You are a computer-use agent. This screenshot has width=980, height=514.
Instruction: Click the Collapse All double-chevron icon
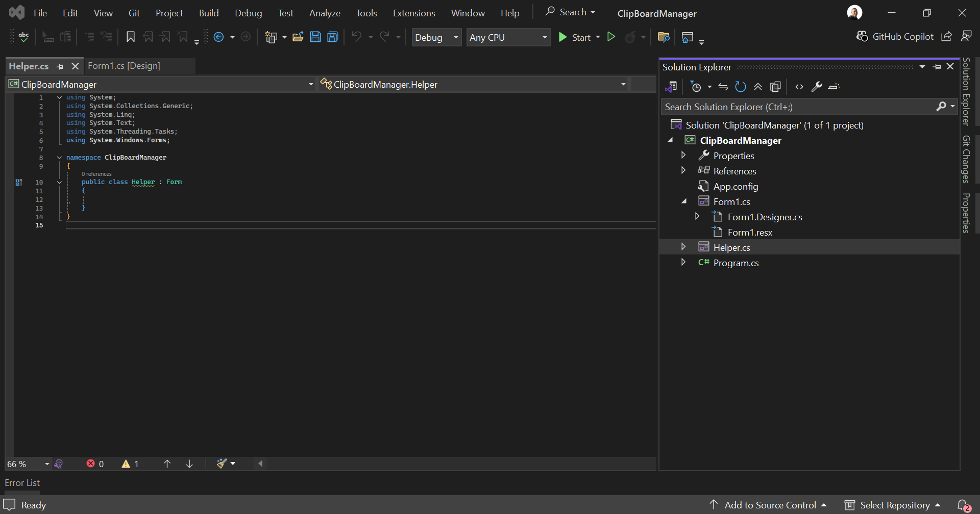pos(758,87)
